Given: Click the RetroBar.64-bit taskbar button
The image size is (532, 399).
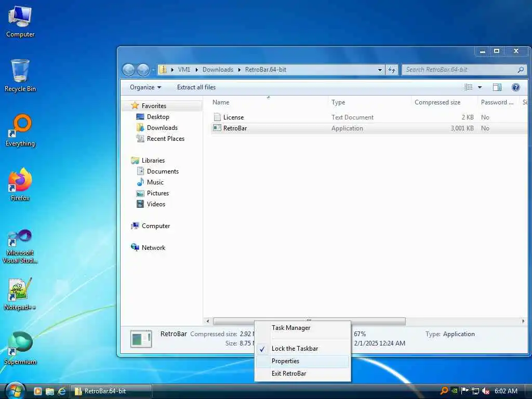Looking at the screenshot, I should [111, 391].
